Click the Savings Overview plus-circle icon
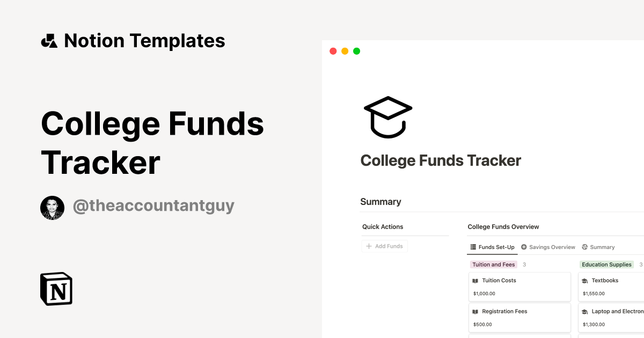644x338 pixels. coord(523,247)
